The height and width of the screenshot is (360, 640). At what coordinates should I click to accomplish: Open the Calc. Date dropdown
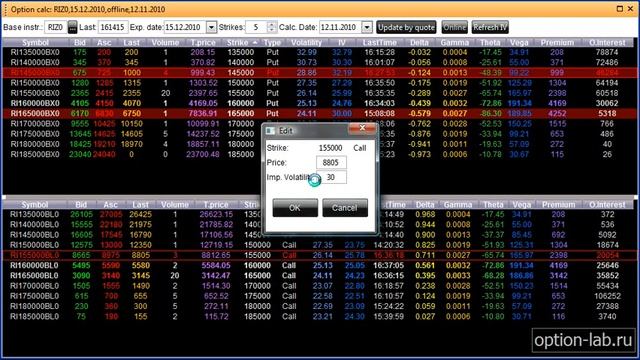(367, 27)
